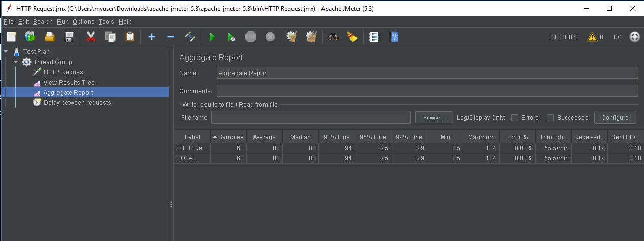
Task: Collapse all nodes with the minus icon
Action: (x=171, y=37)
